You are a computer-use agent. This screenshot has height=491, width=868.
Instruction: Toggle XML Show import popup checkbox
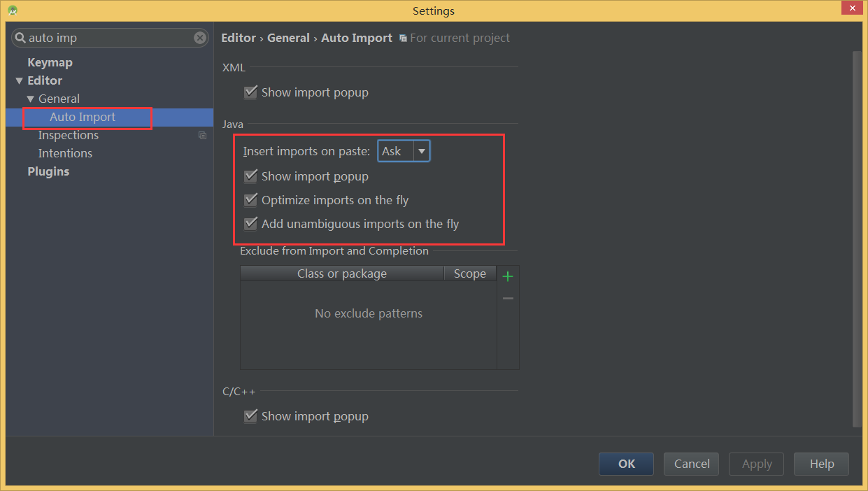[250, 92]
